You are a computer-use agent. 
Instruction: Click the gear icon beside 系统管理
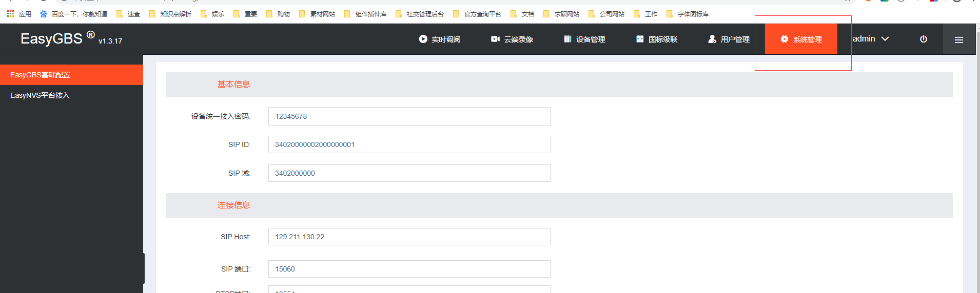[785, 39]
